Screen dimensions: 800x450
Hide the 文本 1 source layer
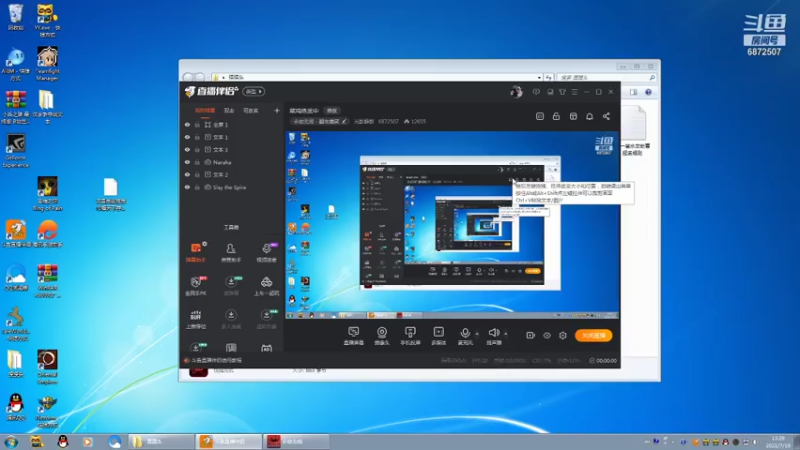click(187, 137)
